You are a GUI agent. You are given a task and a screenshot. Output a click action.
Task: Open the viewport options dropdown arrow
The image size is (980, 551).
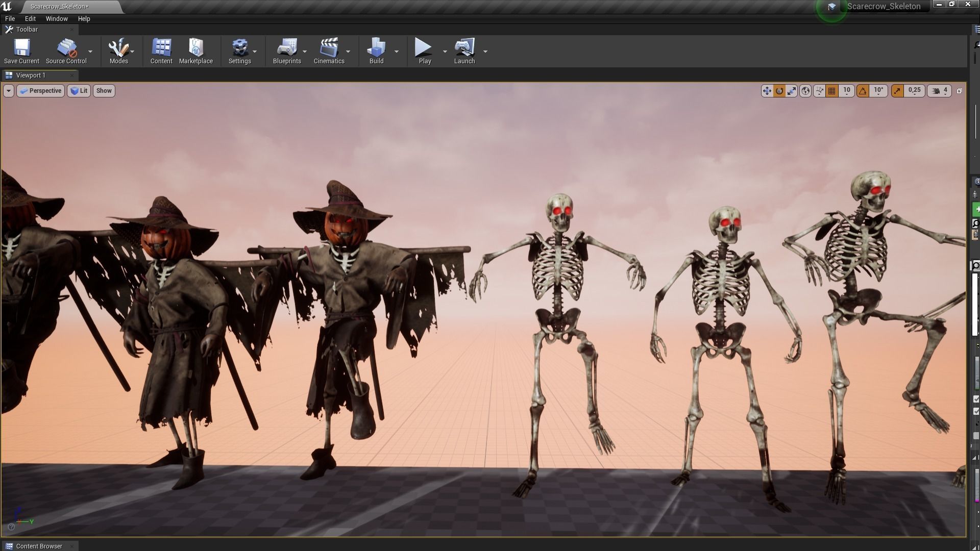tap(8, 91)
